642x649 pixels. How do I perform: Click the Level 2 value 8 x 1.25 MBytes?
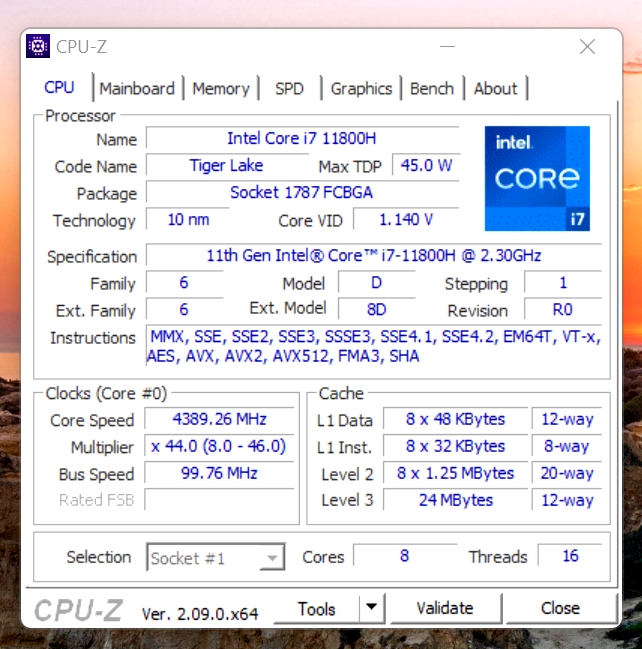455,473
